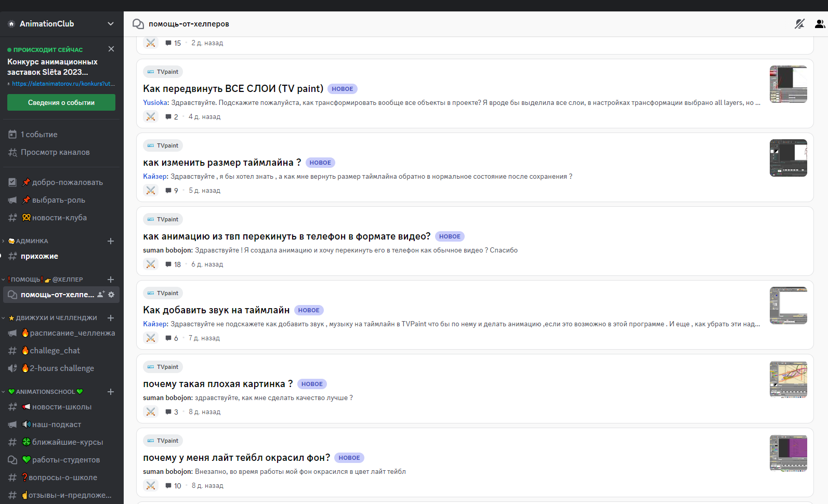Add a channel to АДМИНКА category

click(x=111, y=241)
